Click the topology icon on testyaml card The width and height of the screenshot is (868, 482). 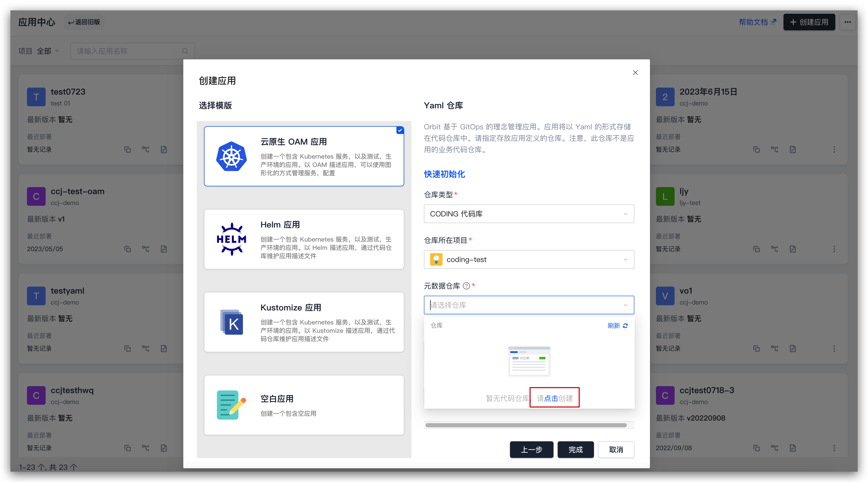tap(145, 349)
